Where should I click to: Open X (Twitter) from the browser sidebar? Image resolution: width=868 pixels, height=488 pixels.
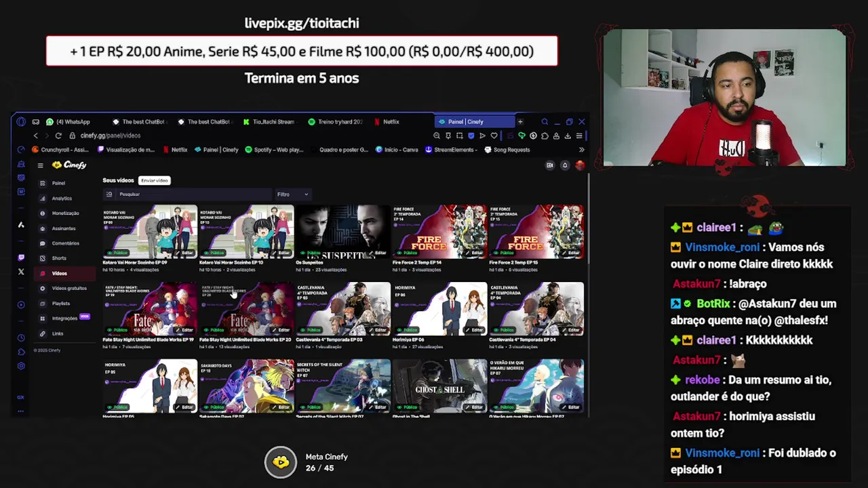tap(21, 272)
